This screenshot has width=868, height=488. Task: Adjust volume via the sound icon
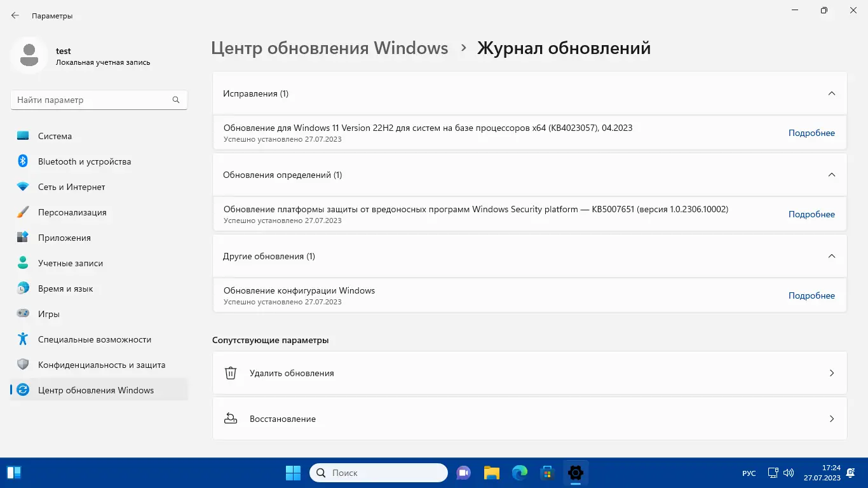[x=788, y=473]
